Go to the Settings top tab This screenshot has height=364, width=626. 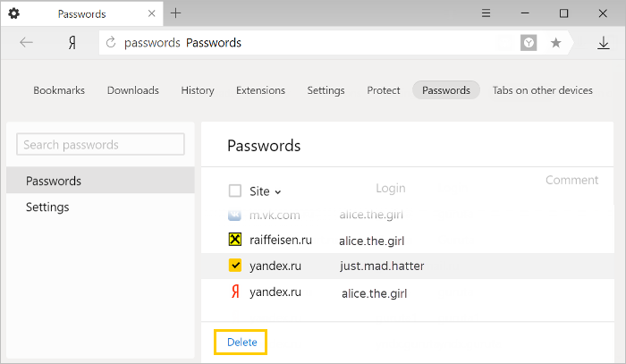(x=326, y=90)
